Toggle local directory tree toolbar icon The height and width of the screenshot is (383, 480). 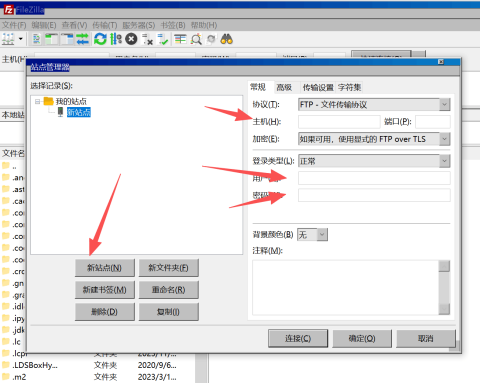pos(52,39)
